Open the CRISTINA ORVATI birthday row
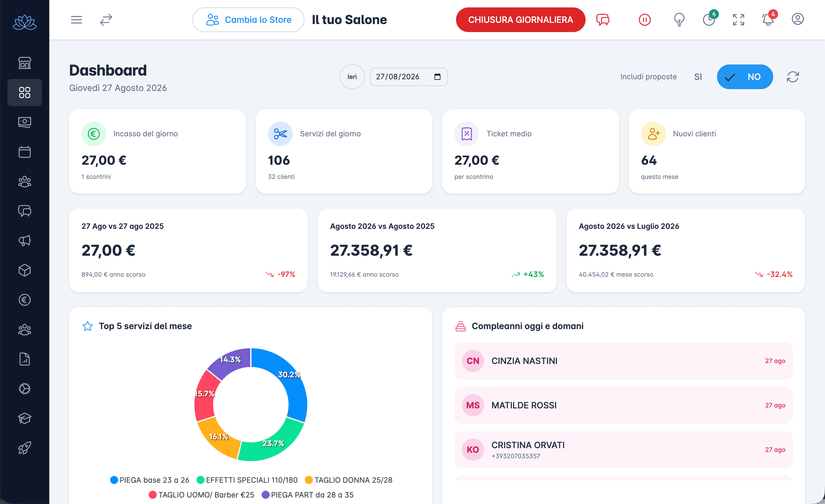 coord(624,450)
